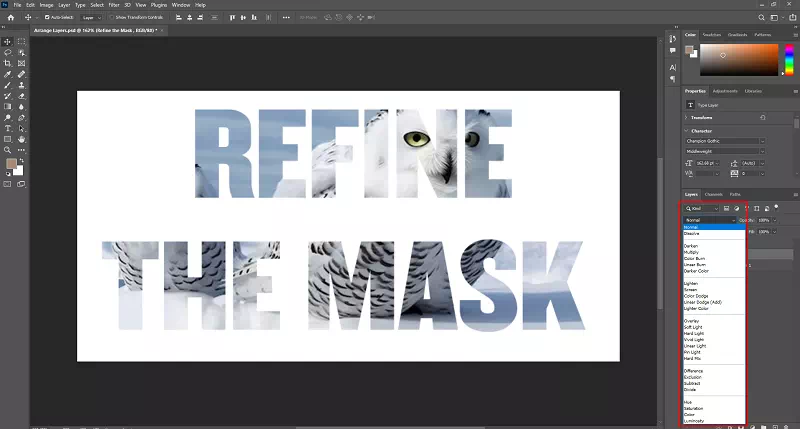Collapse the Character section in Properties
Image resolution: width=800 pixels, height=429 pixels.
tap(686, 131)
